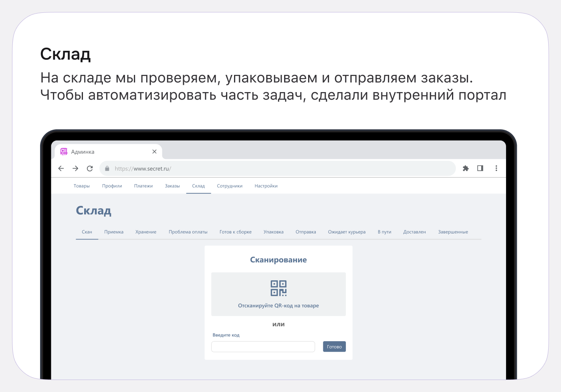
Task: Open the Ожидает курьера tab
Action: 347,232
